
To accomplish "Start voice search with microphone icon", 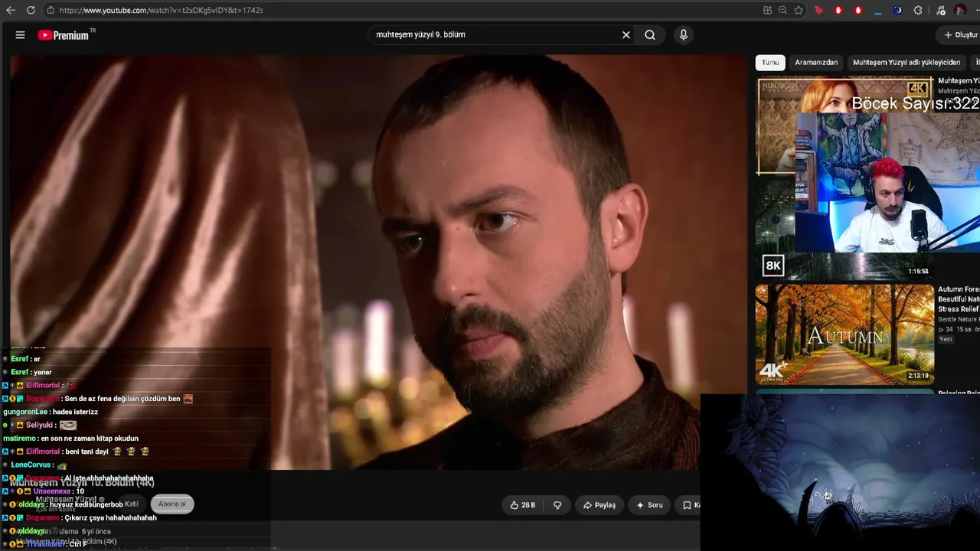I will tap(684, 34).
